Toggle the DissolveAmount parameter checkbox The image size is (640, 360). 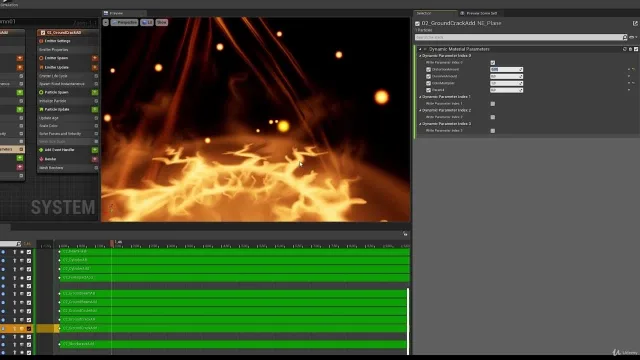point(429,76)
